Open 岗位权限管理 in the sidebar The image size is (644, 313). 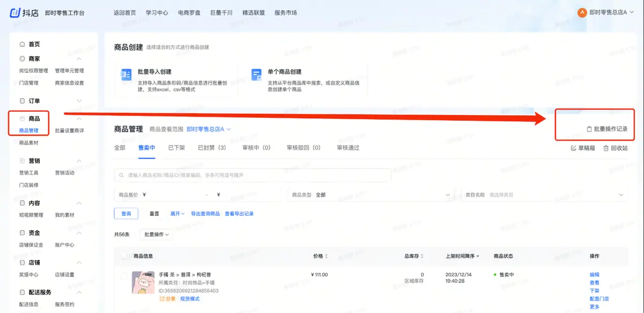click(x=34, y=71)
